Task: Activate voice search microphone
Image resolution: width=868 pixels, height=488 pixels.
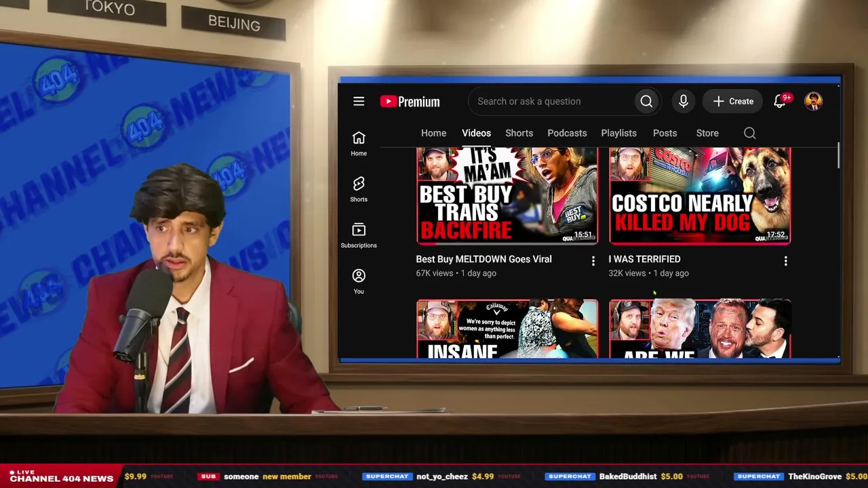Action: pos(684,102)
